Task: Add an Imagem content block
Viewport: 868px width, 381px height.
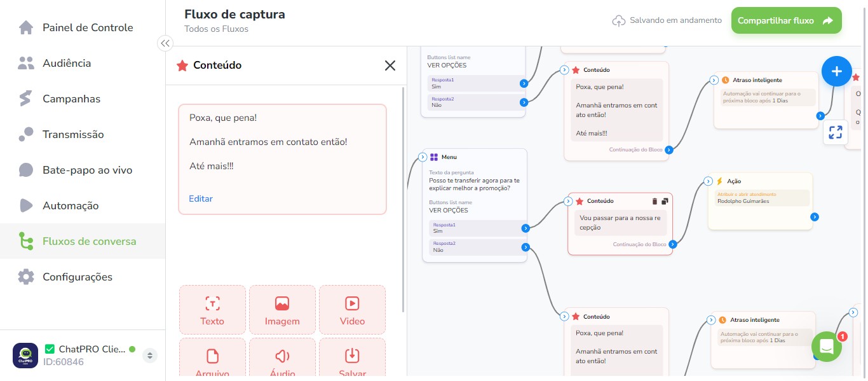Action: coord(282,310)
